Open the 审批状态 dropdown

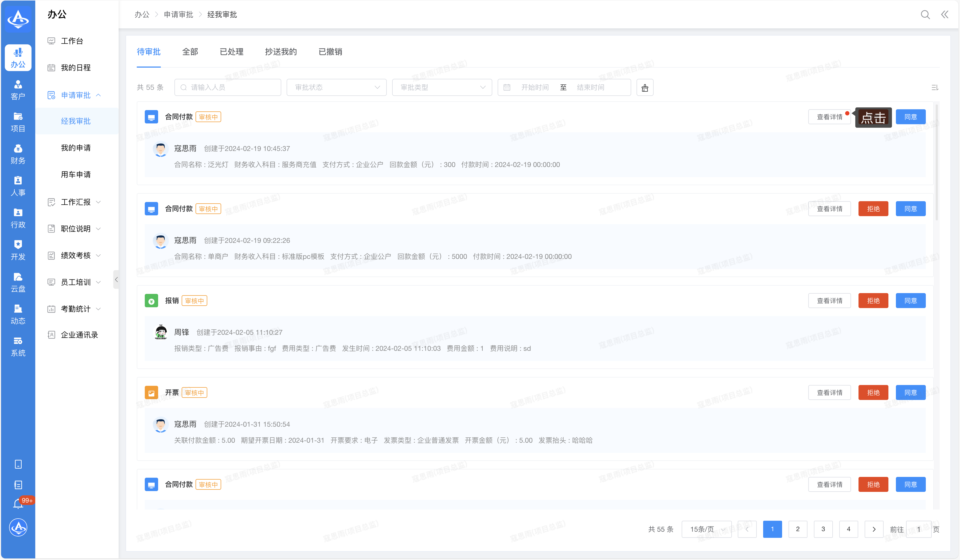(336, 88)
